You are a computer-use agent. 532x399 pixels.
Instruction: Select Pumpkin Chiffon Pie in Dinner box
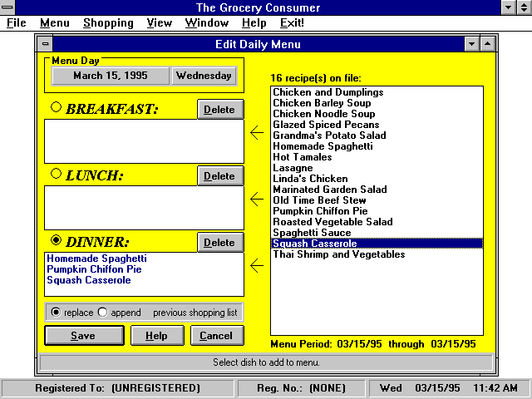point(94,269)
